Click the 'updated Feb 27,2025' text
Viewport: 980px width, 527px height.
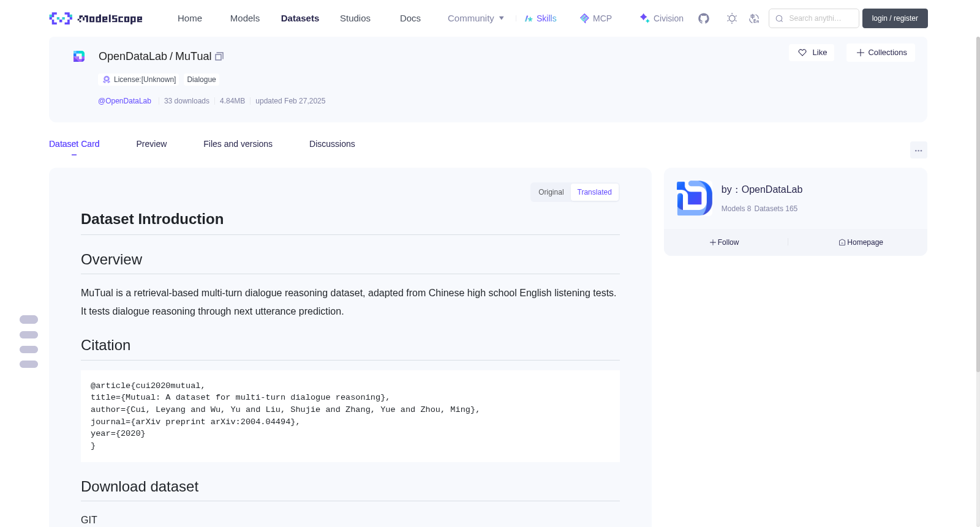click(x=290, y=101)
